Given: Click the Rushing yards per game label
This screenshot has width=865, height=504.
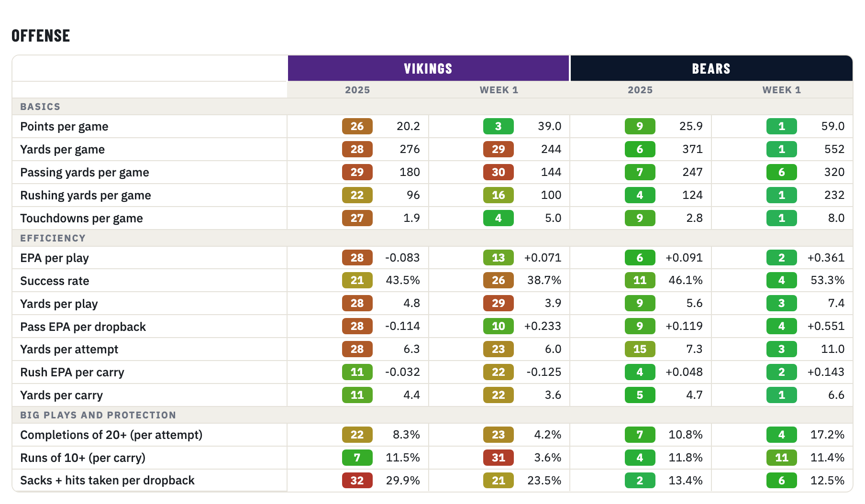Looking at the screenshot, I should tap(86, 196).
